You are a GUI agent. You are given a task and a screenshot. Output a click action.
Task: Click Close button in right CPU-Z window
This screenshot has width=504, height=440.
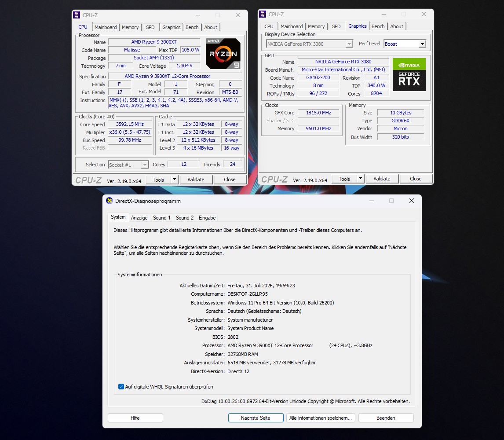(416, 179)
